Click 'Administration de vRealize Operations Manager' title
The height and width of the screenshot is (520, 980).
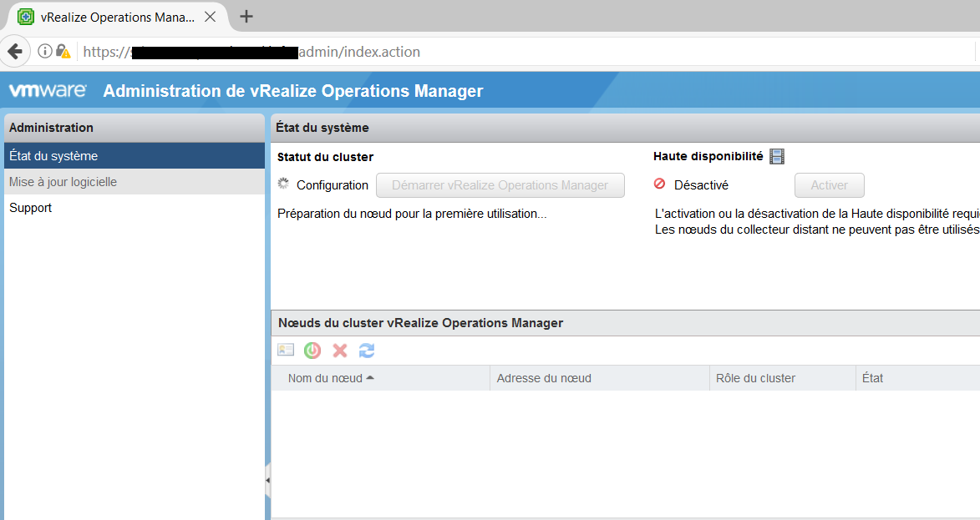293,91
